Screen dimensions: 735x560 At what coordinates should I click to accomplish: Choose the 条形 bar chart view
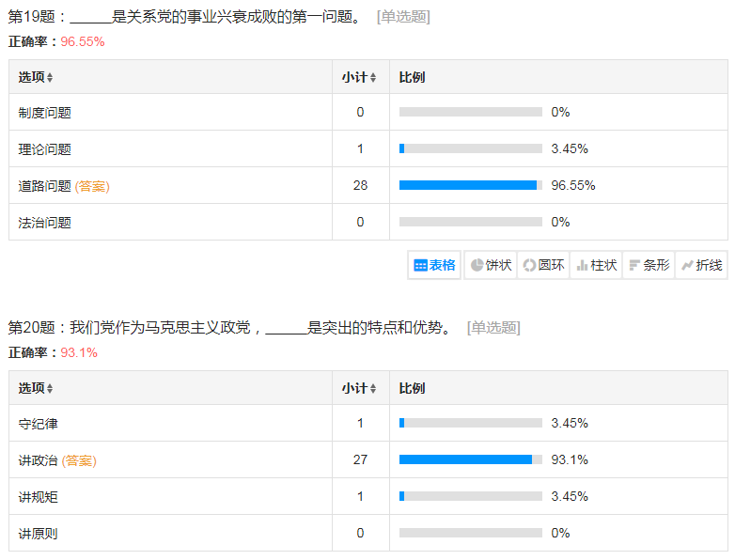pyautogui.click(x=649, y=265)
